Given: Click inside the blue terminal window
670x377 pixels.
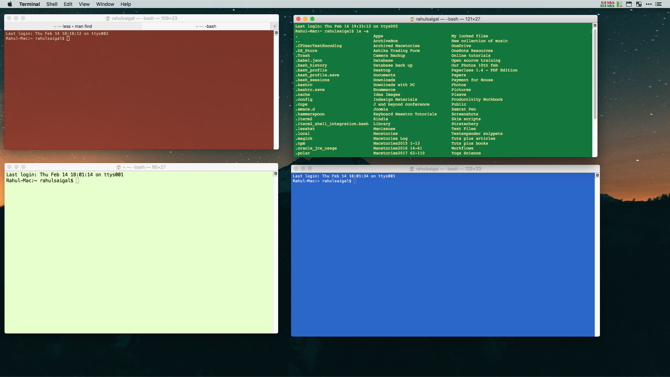Looking at the screenshot, I should tap(443, 256).
